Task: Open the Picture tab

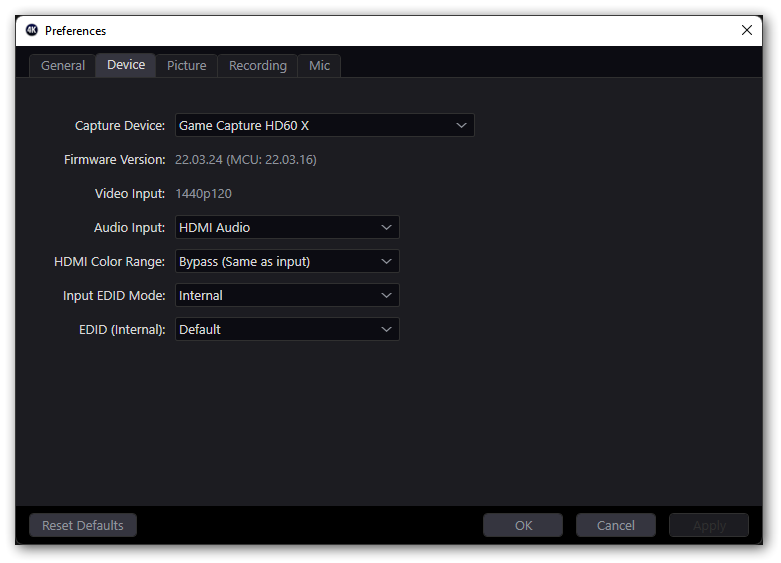Action: tap(187, 65)
